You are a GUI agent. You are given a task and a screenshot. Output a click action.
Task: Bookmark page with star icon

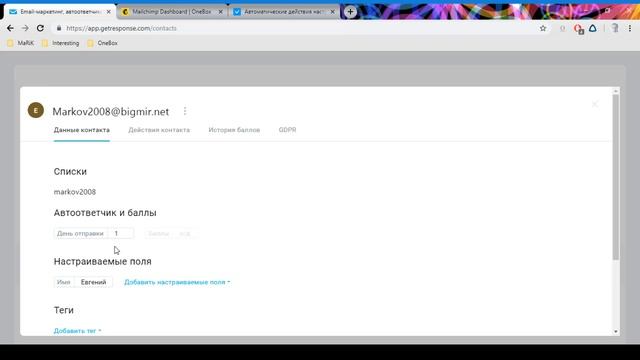pos(543,28)
